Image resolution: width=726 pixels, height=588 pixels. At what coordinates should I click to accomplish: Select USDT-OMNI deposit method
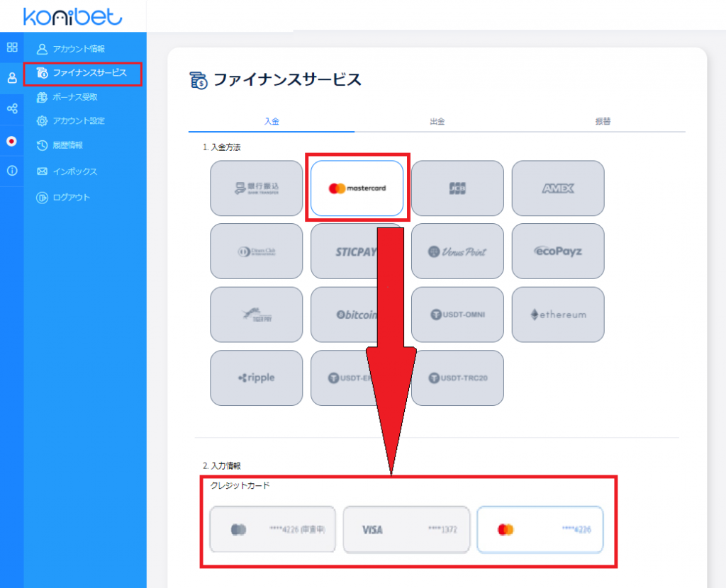(457, 315)
